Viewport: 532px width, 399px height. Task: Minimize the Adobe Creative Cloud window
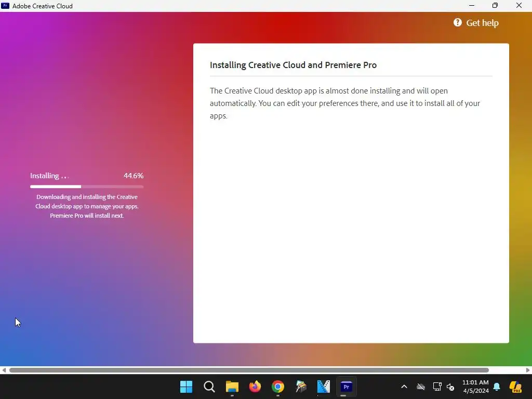(472, 5)
